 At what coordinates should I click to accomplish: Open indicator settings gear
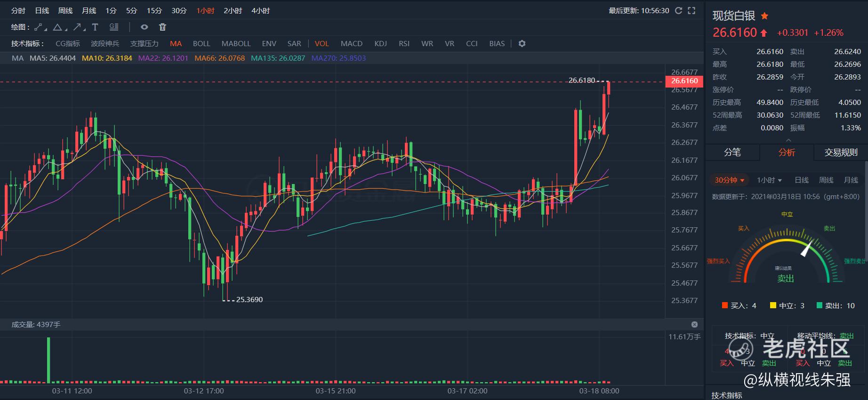click(522, 43)
